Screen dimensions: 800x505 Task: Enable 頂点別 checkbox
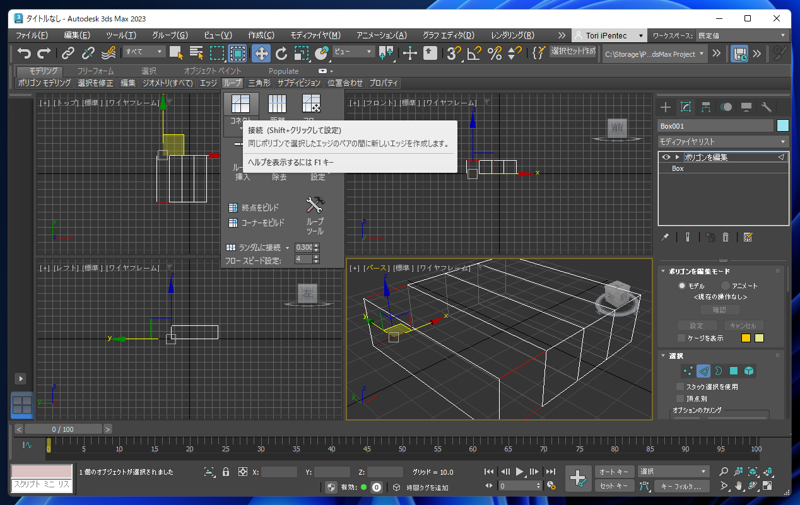[x=680, y=398]
